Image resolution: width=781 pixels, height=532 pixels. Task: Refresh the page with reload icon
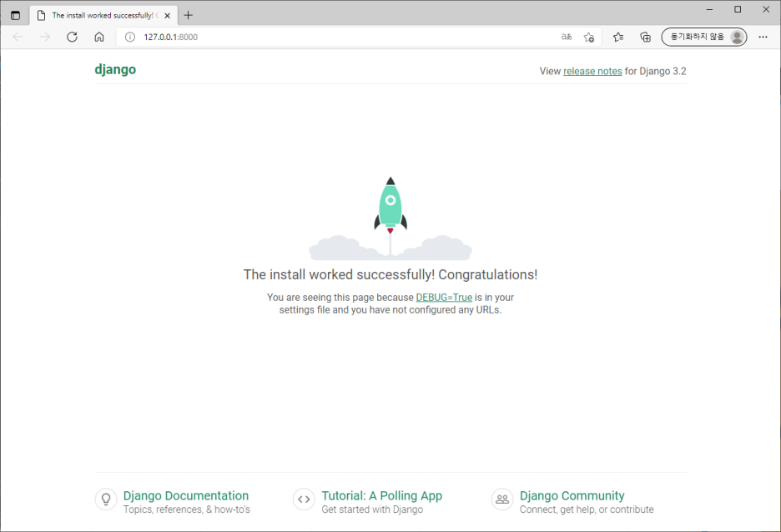click(73, 37)
